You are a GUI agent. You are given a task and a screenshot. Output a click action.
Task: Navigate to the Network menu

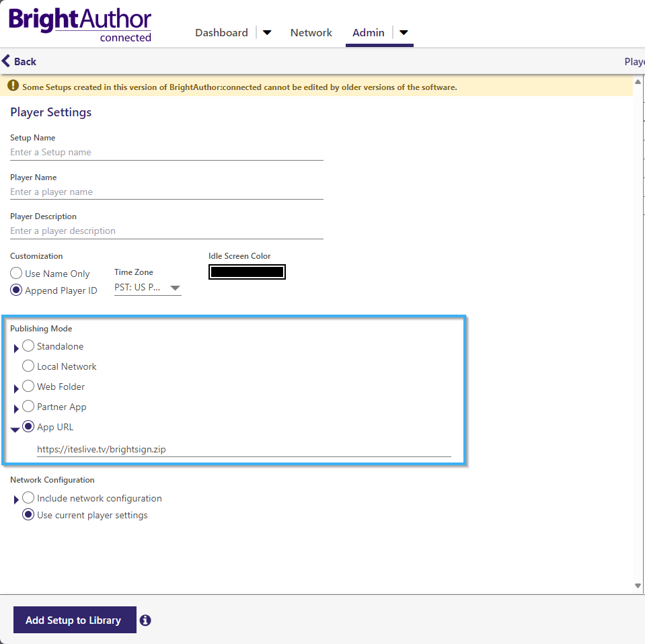pos(311,32)
